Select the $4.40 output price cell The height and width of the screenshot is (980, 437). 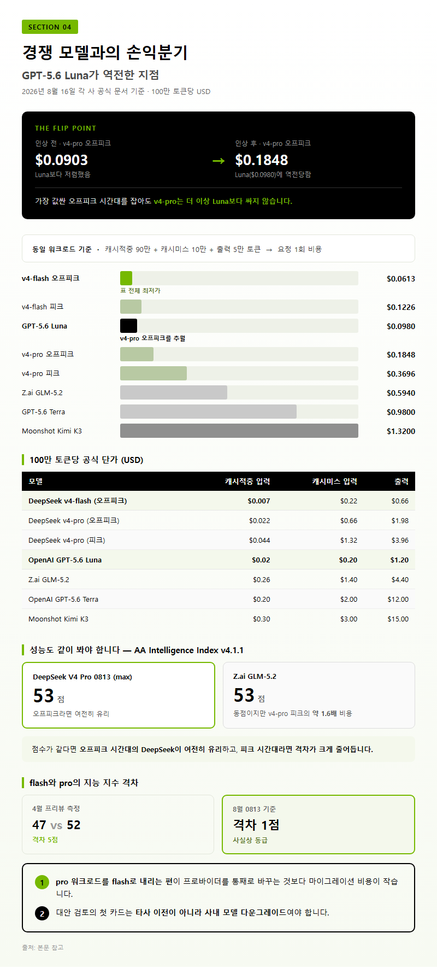(400, 579)
